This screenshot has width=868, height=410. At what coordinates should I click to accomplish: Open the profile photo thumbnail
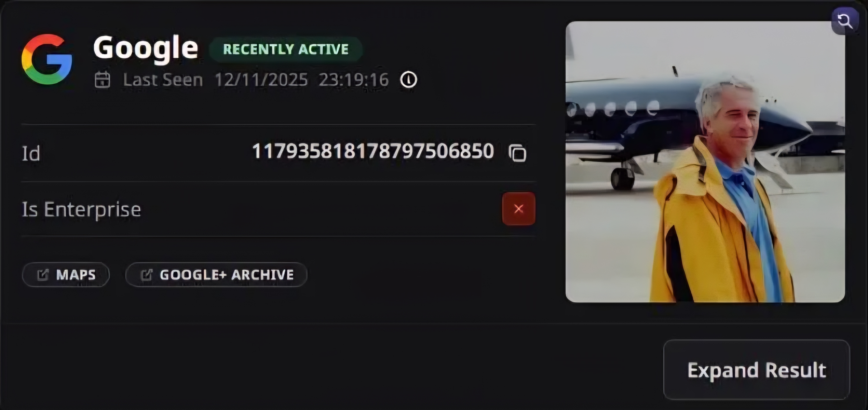[x=705, y=162]
